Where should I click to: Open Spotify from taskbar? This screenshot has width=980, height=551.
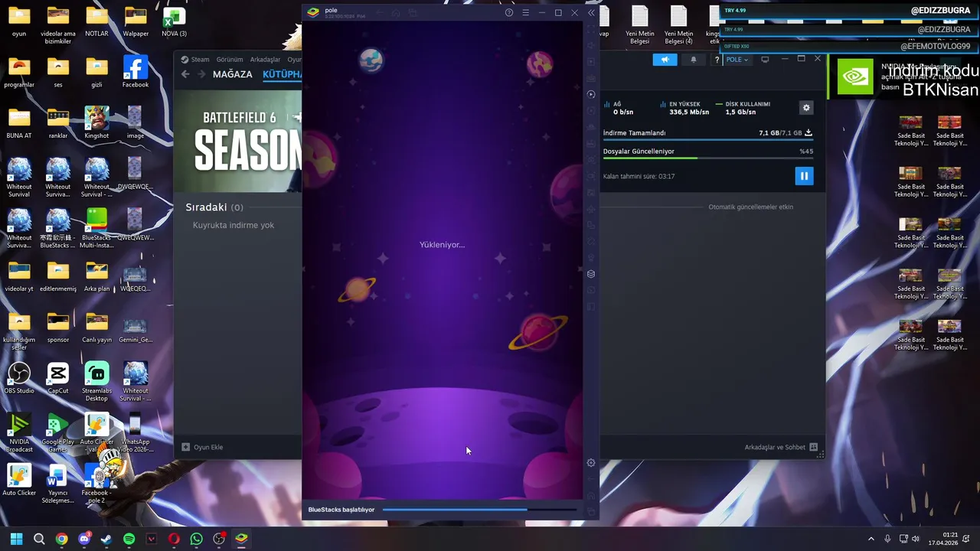click(129, 539)
